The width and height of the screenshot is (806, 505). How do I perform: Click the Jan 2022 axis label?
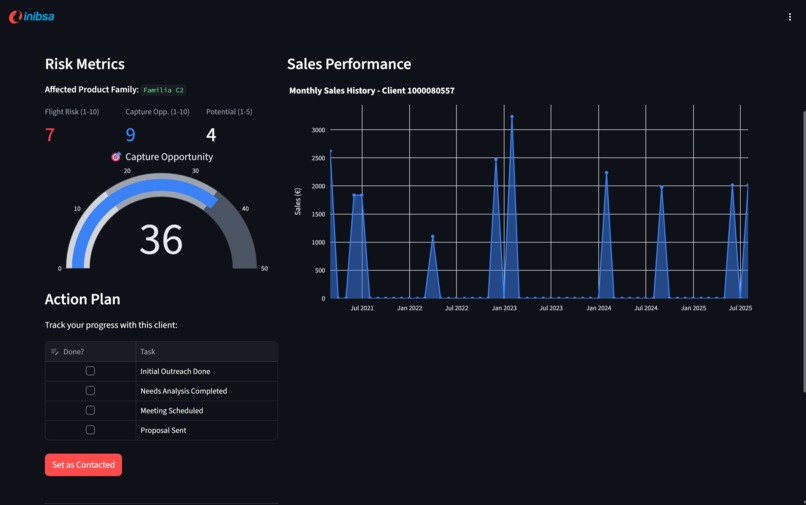click(x=409, y=308)
